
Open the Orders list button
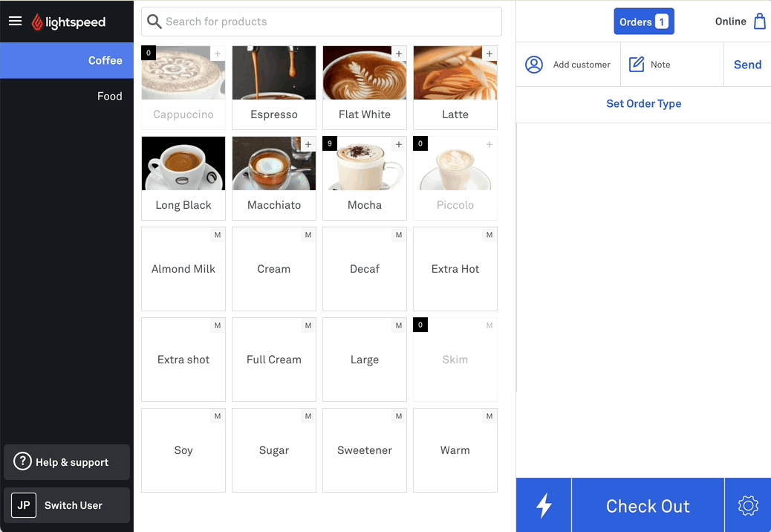click(643, 22)
